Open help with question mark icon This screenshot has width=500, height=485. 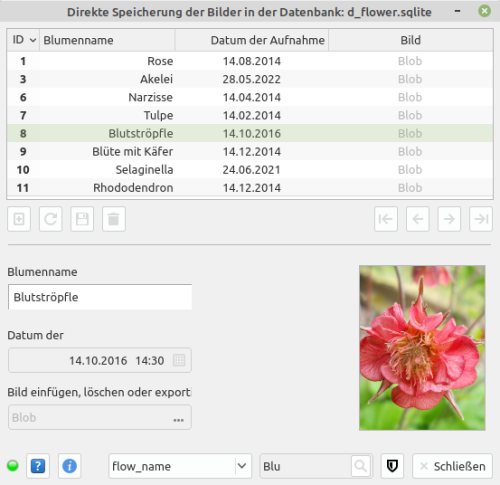coord(38,466)
